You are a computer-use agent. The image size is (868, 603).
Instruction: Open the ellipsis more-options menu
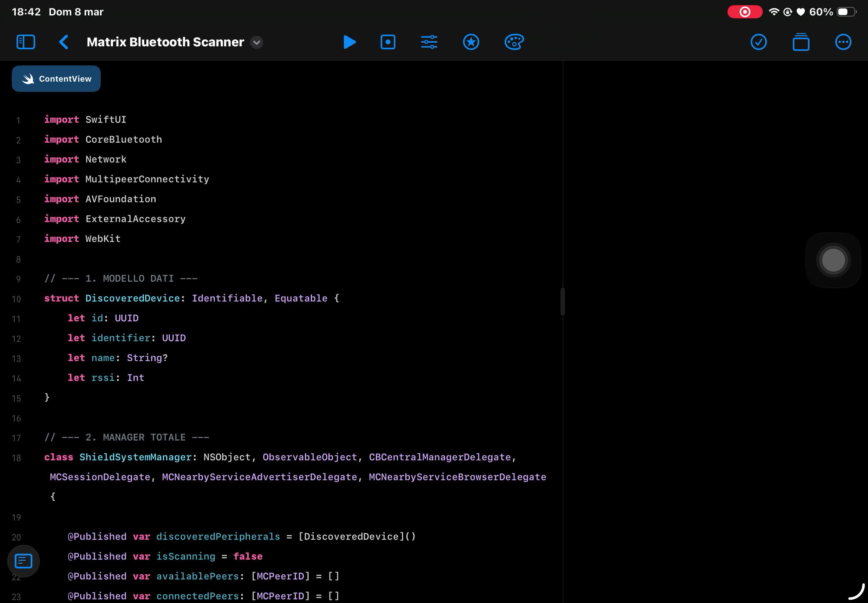[843, 42]
